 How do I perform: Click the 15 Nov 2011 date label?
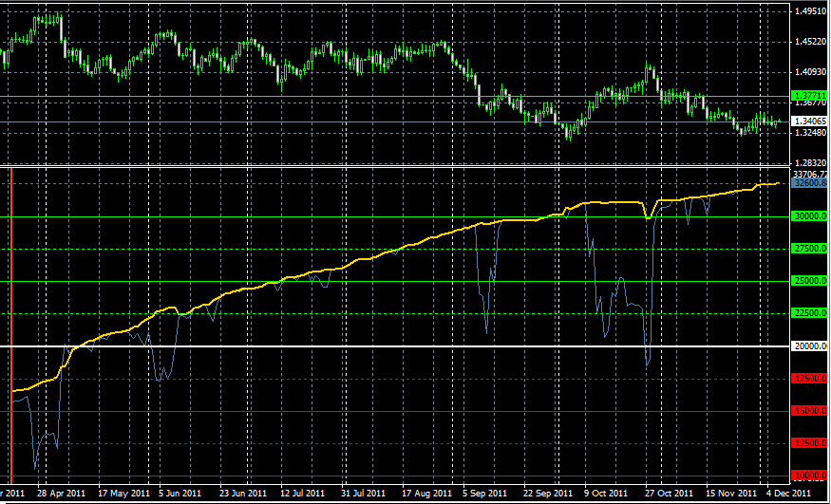730,494
